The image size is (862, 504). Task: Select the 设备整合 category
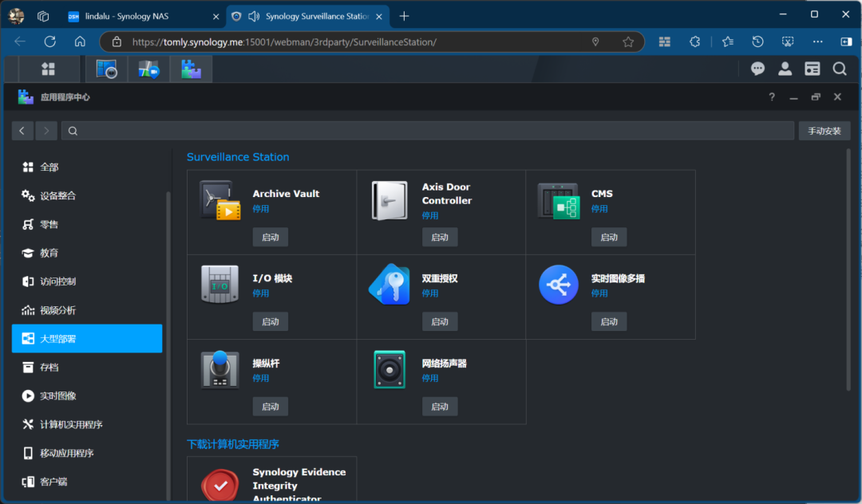click(x=87, y=195)
